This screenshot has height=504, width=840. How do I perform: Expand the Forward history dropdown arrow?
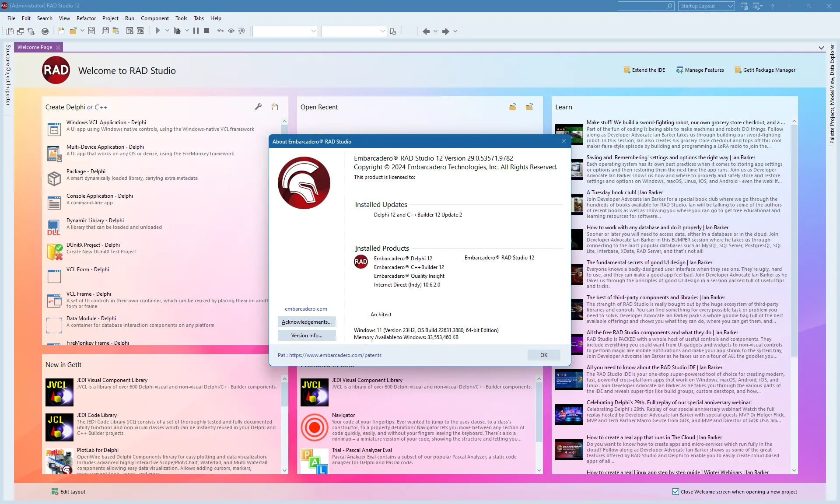(x=455, y=31)
